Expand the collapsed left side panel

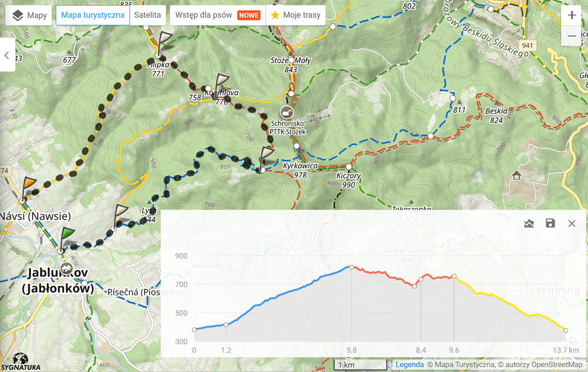click(7, 55)
